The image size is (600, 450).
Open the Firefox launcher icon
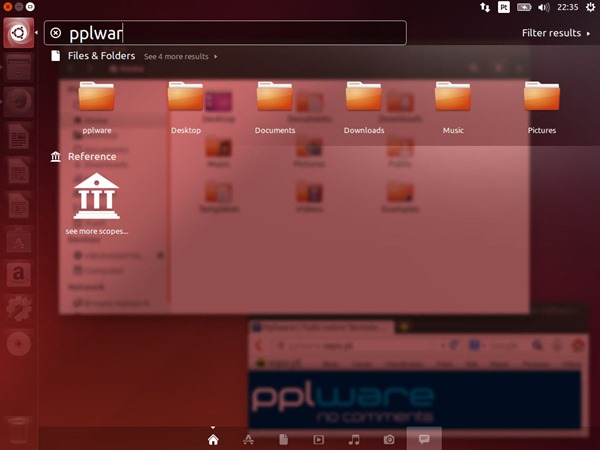click(18, 102)
